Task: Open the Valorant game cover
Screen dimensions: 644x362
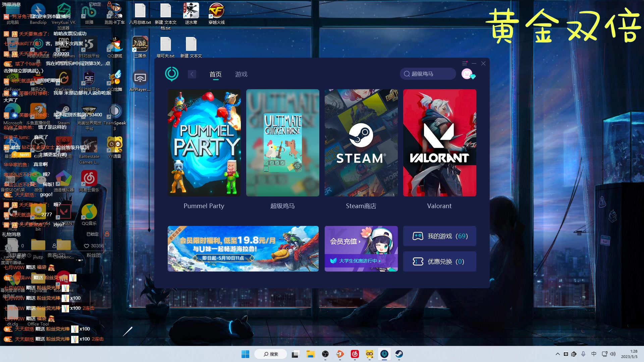Action: [439, 142]
